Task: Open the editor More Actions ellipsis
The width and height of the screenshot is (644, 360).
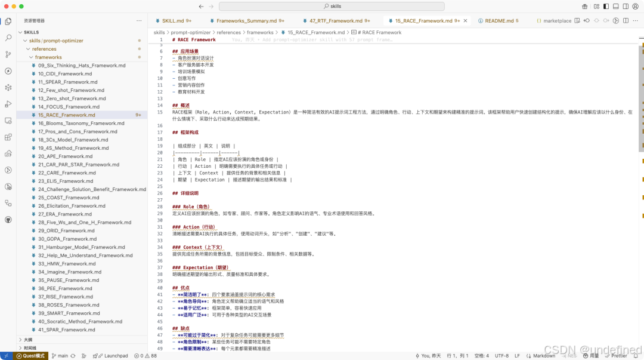Action: click(x=636, y=20)
